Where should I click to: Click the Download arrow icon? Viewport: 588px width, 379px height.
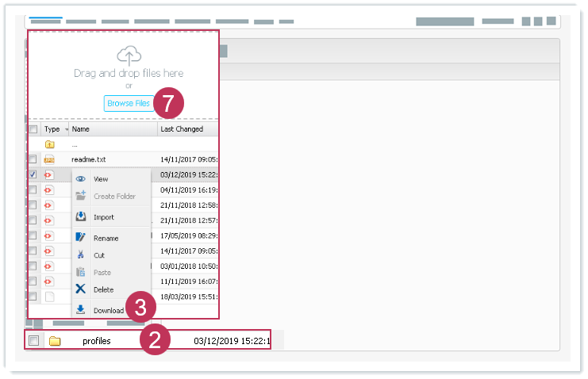click(80, 310)
